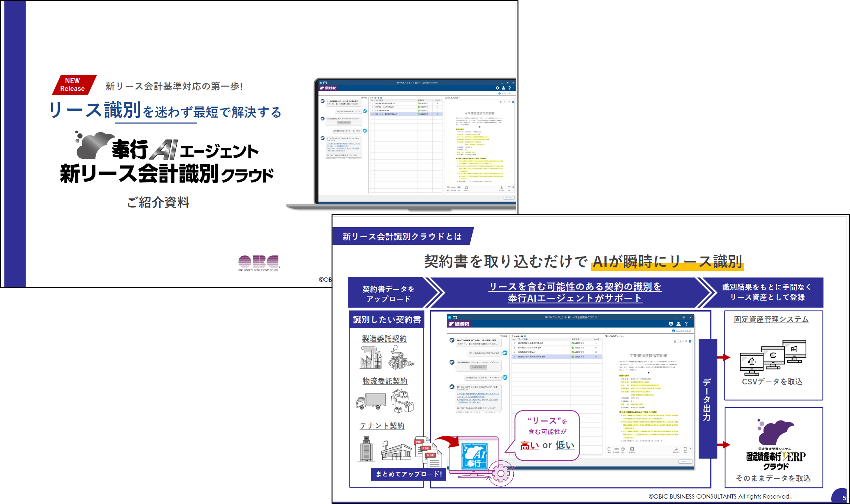Click the 新規 button above second slide's chat panel
The image size is (850, 504).
pos(504,336)
